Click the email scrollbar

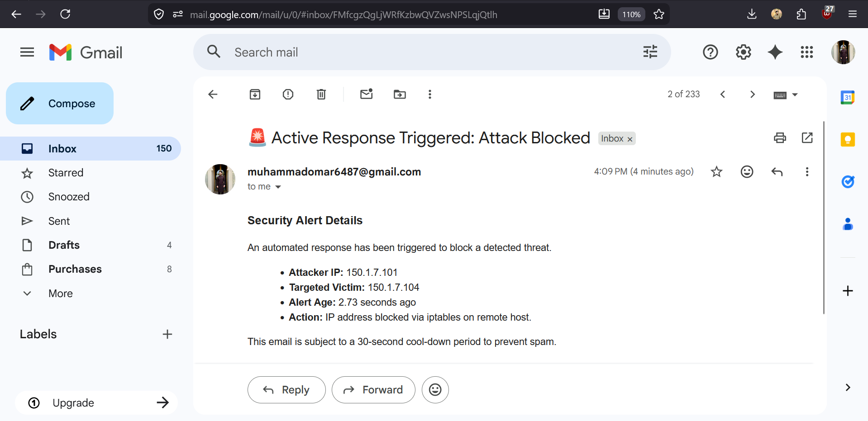tap(824, 218)
